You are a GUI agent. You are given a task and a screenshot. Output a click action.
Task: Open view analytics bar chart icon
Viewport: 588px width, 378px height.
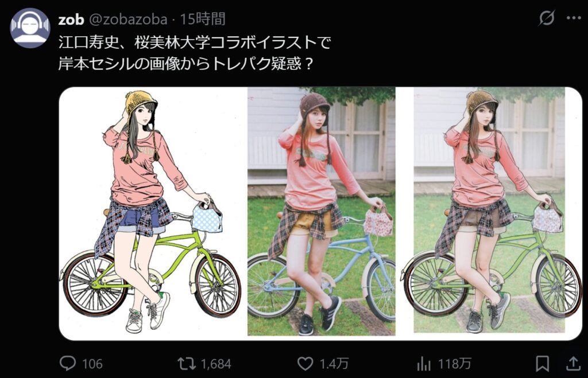pyautogui.click(x=424, y=364)
